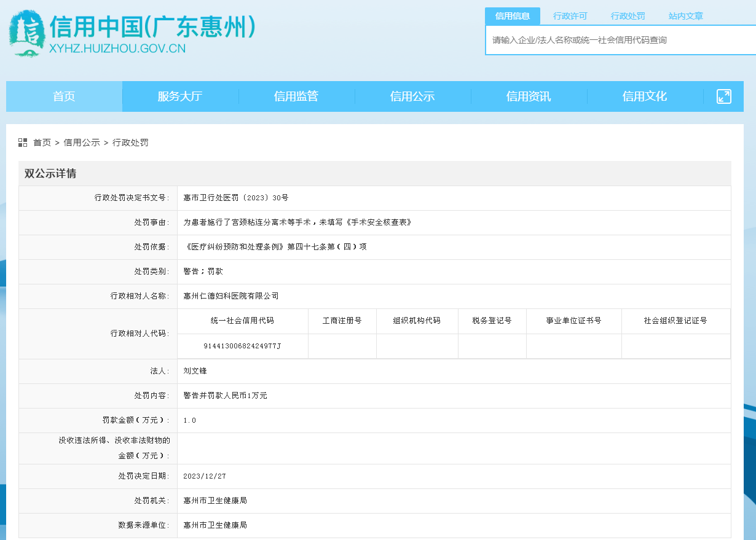The height and width of the screenshot is (540, 756).
Task: Click the 数据来源单位 value 惠州市卫生健康局
Action: click(x=215, y=525)
